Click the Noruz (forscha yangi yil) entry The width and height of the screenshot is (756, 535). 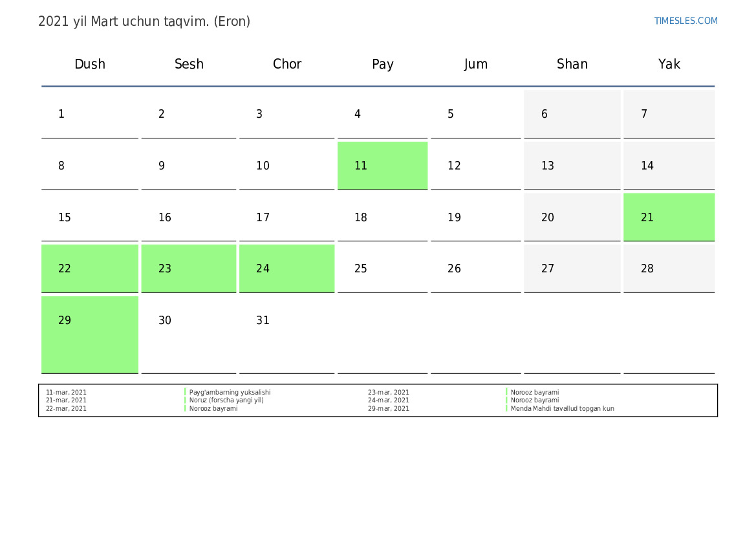pos(226,400)
